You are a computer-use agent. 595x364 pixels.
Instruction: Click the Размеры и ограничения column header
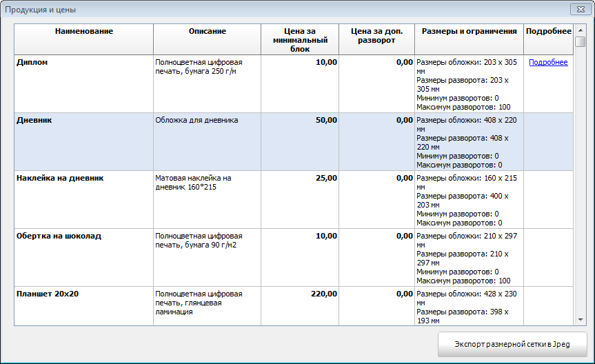469,32
